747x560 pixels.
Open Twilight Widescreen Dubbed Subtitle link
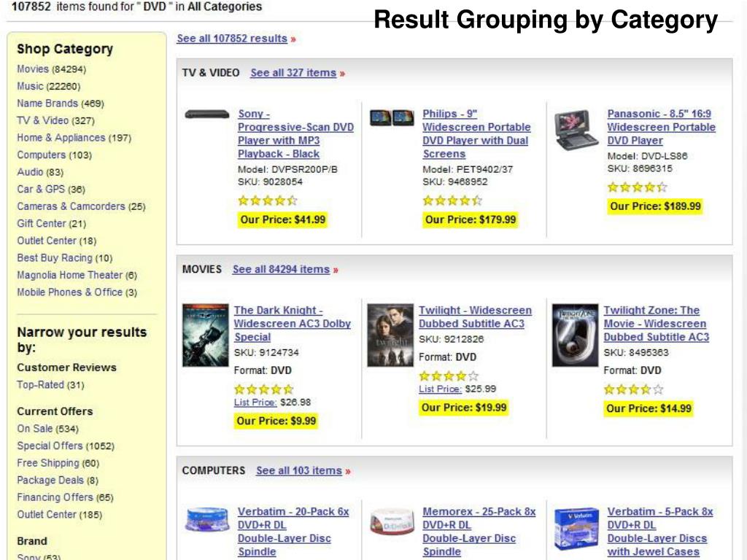(x=475, y=316)
